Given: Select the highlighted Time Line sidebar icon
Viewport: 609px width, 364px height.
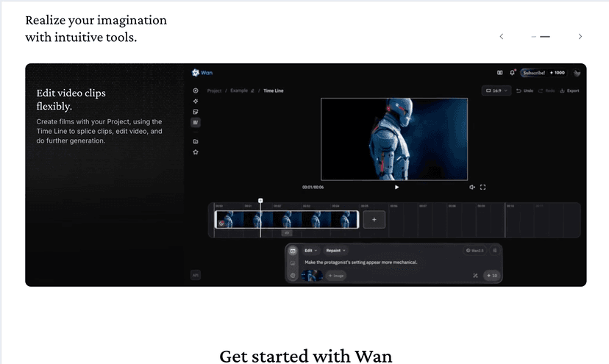Looking at the screenshot, I should [x=196, y=122].
